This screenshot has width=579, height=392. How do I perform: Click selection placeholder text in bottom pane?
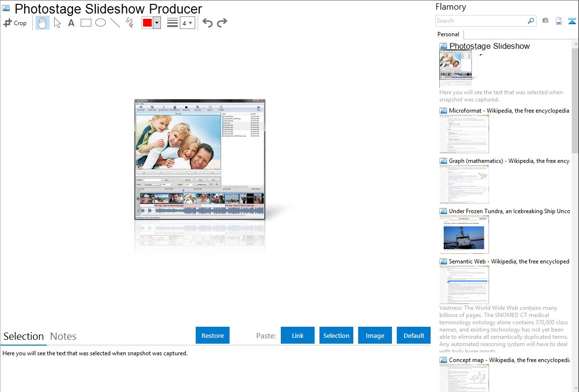[95, 353]
